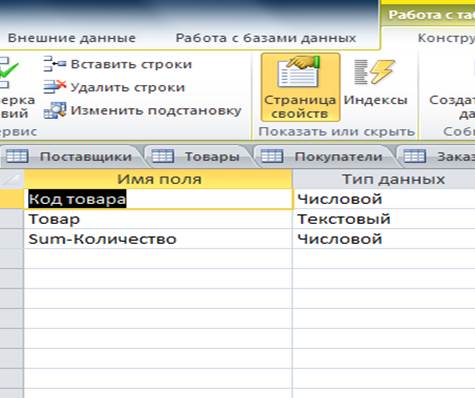Click the Изменить подстановку icon

pyautogui.click(x=55, y=110)
